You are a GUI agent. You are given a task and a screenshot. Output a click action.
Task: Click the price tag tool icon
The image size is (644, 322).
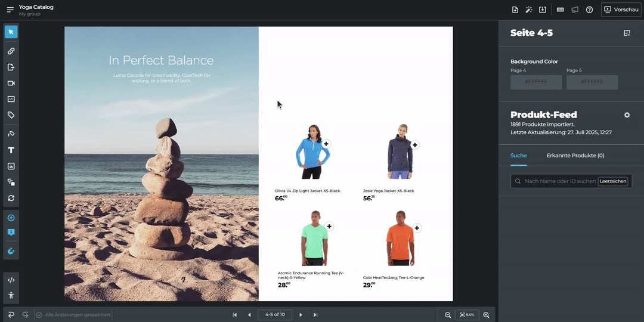click(x=11, y=115)
